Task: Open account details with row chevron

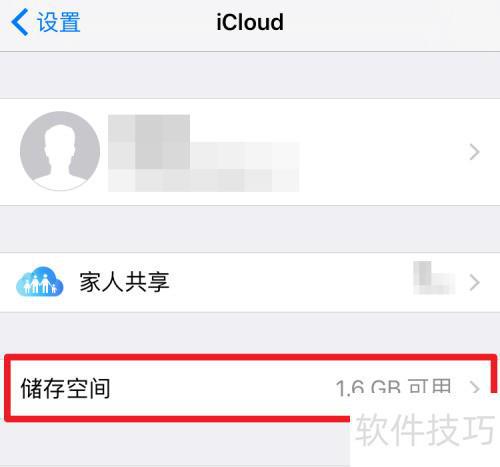Action: (x=474, y=152)
